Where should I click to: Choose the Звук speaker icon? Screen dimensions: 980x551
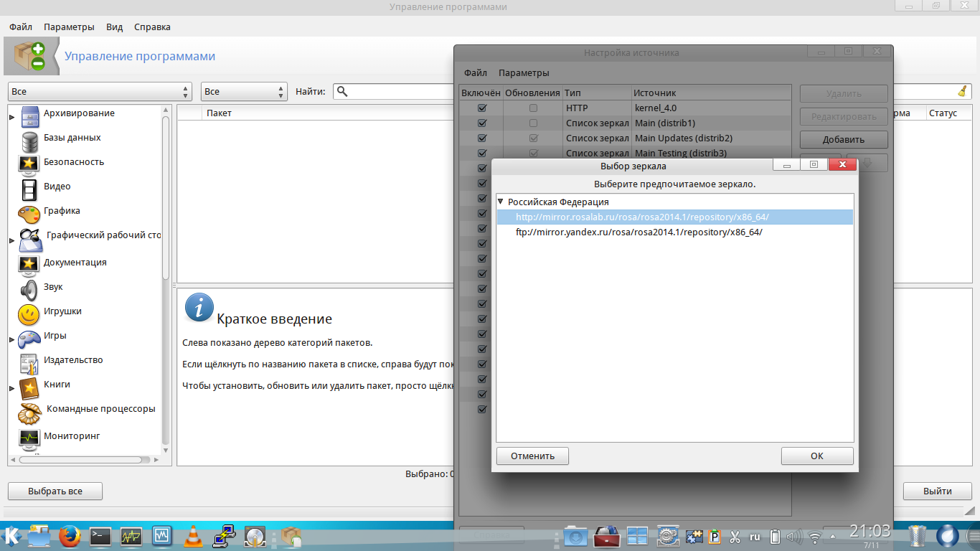(x=29, y=290)
